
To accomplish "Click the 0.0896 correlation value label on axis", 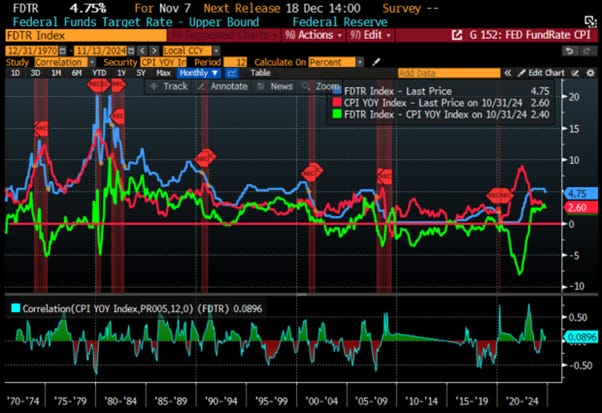I will click(x=580, y=337).
